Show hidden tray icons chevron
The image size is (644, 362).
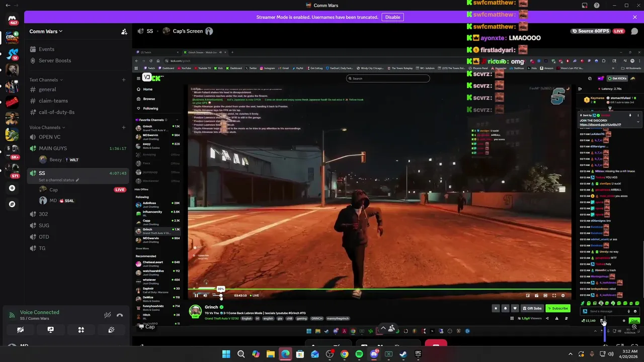pyautogui.click(x=570, y=354)
